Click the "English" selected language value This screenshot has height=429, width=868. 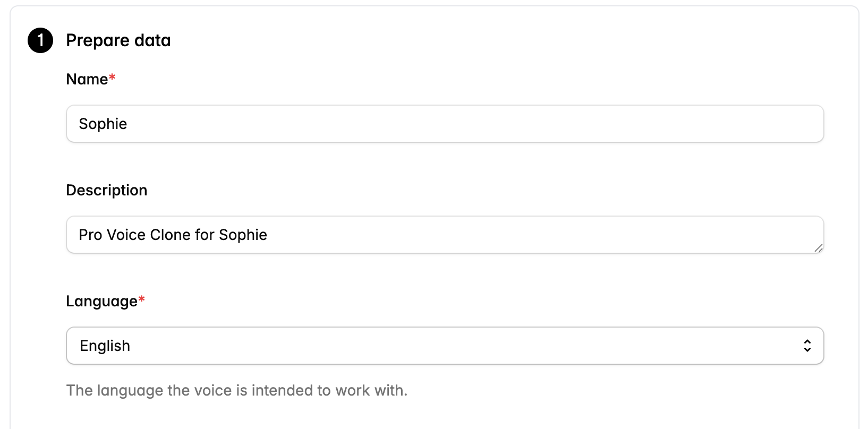(x=105, y=346)
